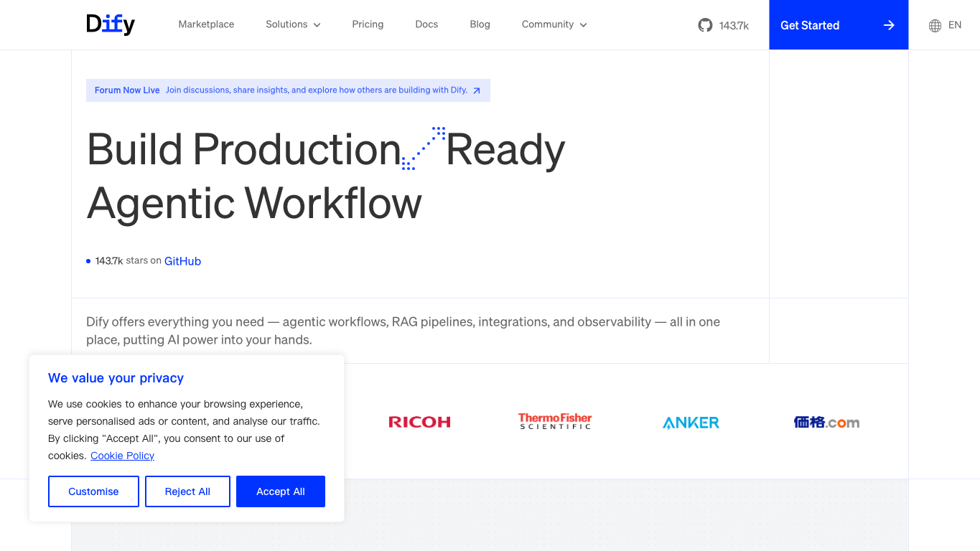Click the 'Build Production Ready' headline text
The height and width of the screenshot is (551, 980).
tap(326, 149)
